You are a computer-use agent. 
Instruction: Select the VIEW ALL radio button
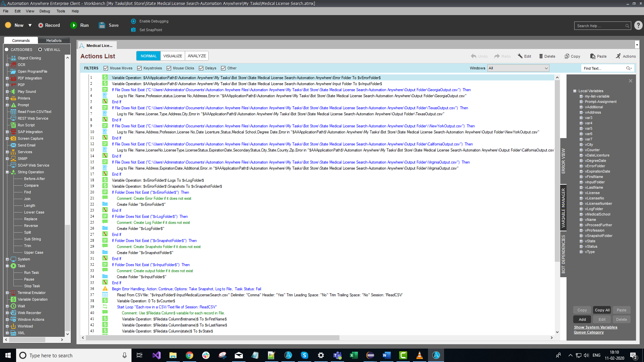click(40, 50)
